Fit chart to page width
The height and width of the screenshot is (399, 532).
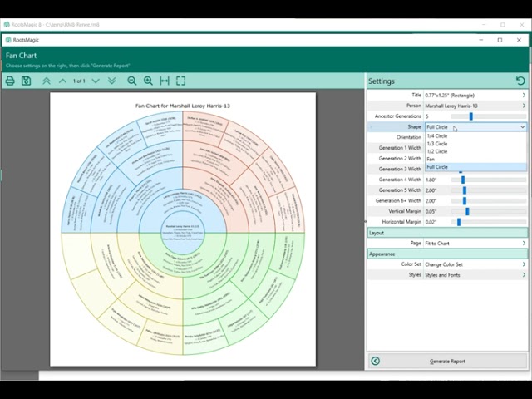pyautogui.click(x=165, y=81)
